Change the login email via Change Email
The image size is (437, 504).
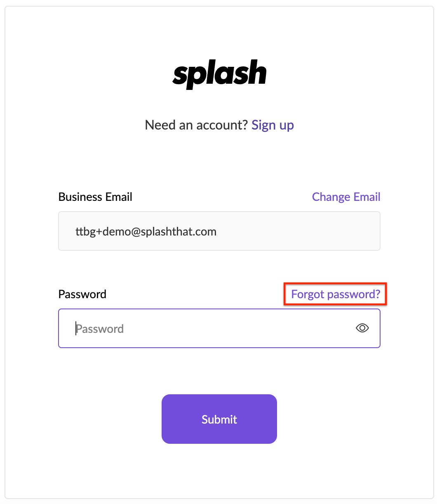[346, 197]
